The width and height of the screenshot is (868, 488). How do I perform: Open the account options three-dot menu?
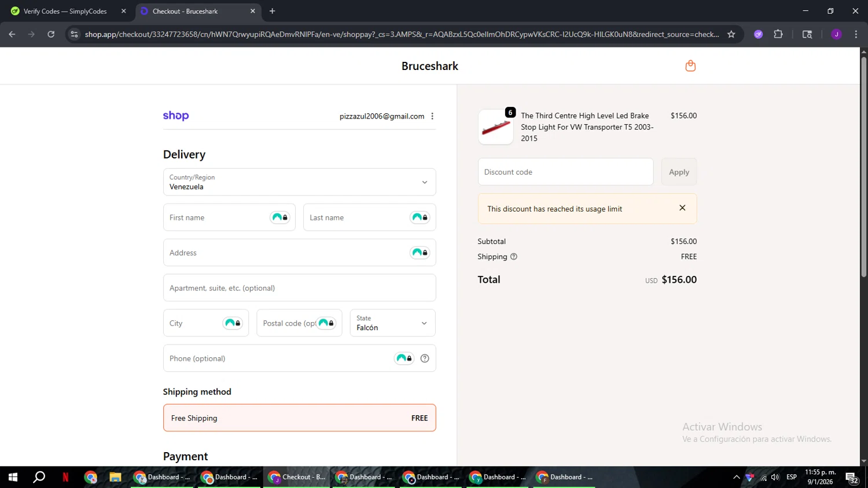pyautogui.click(x=432, y=116)
